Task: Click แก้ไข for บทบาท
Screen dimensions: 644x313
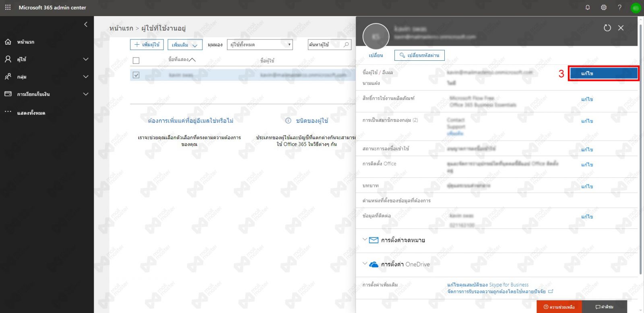Action: pyautogui.click(x=587, y=187)
